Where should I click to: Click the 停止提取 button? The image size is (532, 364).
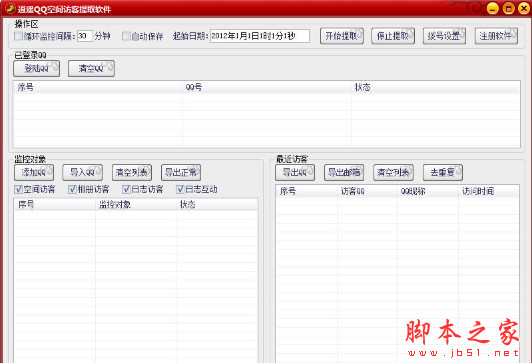pyautogui.click(x=393, y=36)
